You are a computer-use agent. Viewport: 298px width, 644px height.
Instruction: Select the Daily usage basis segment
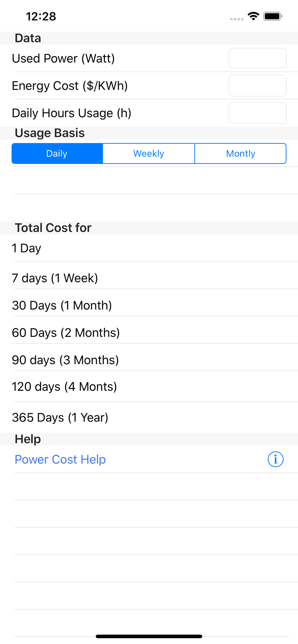(x=57, y=154)
